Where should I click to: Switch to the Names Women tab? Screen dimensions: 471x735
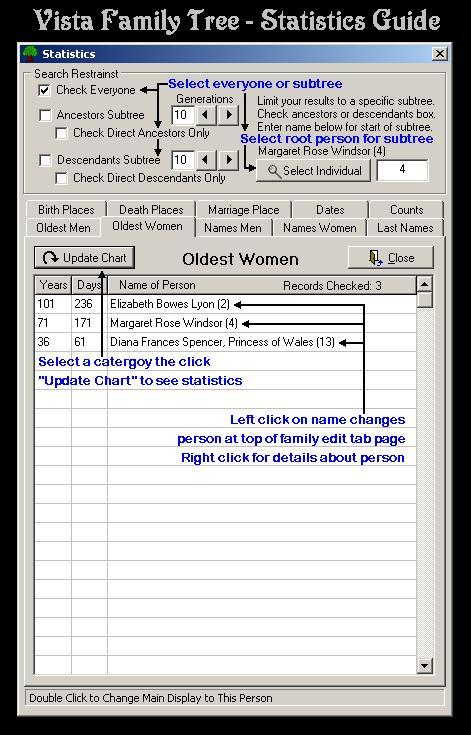320,228
